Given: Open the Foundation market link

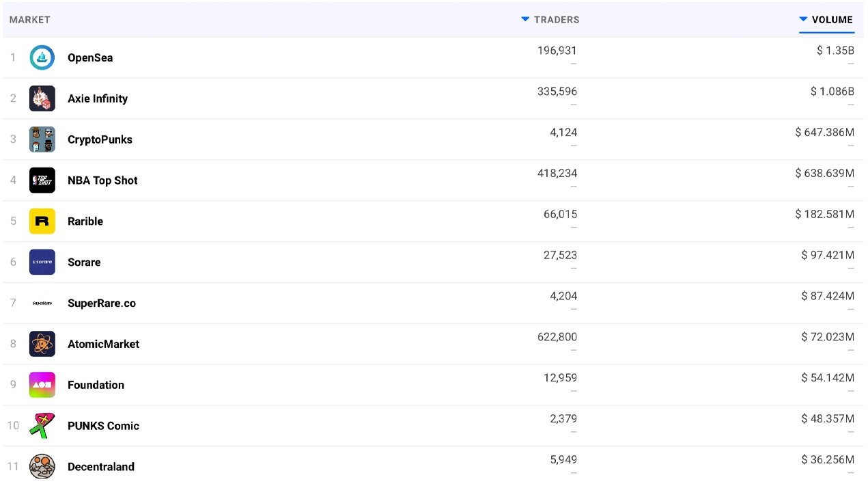Looking at the screenshot, I should pos(96,385).
